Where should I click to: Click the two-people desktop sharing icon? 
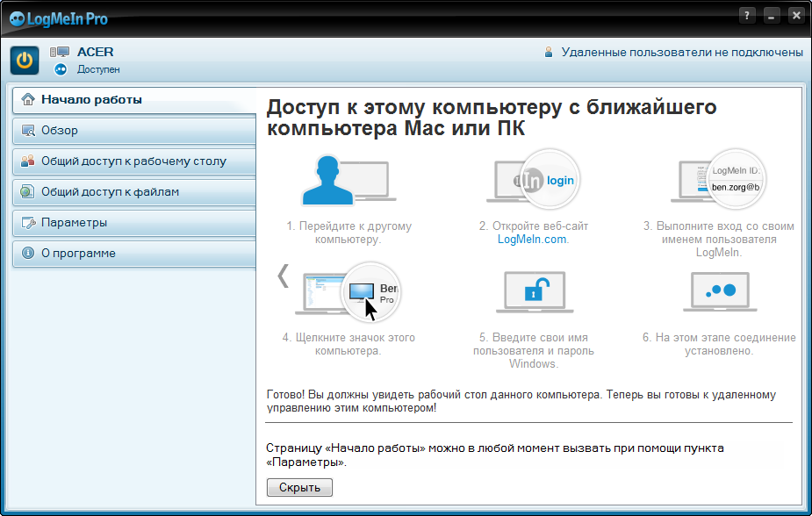27,161
